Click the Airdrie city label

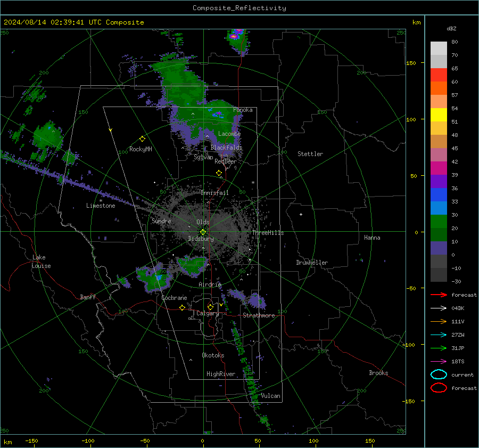click(210, 284)
